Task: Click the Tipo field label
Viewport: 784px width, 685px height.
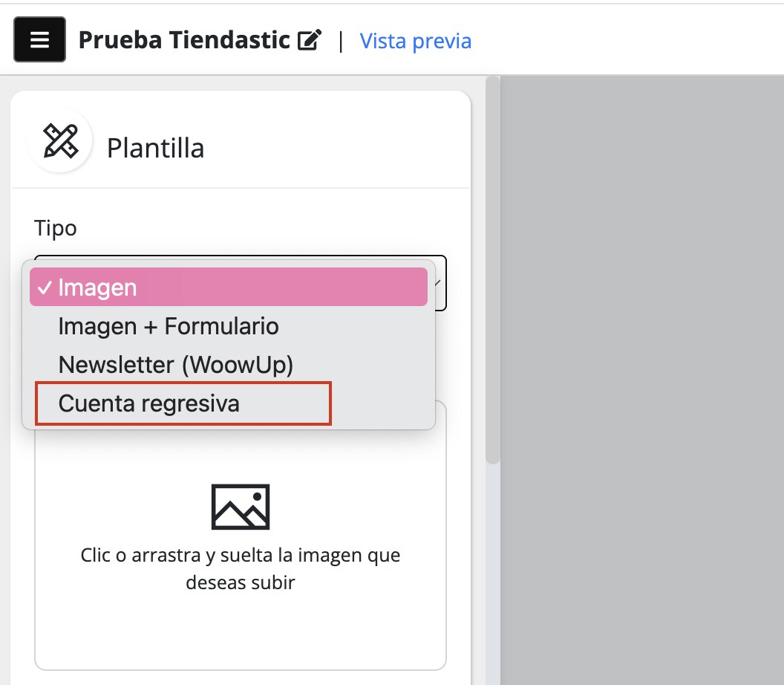Action: click(56, 228)
